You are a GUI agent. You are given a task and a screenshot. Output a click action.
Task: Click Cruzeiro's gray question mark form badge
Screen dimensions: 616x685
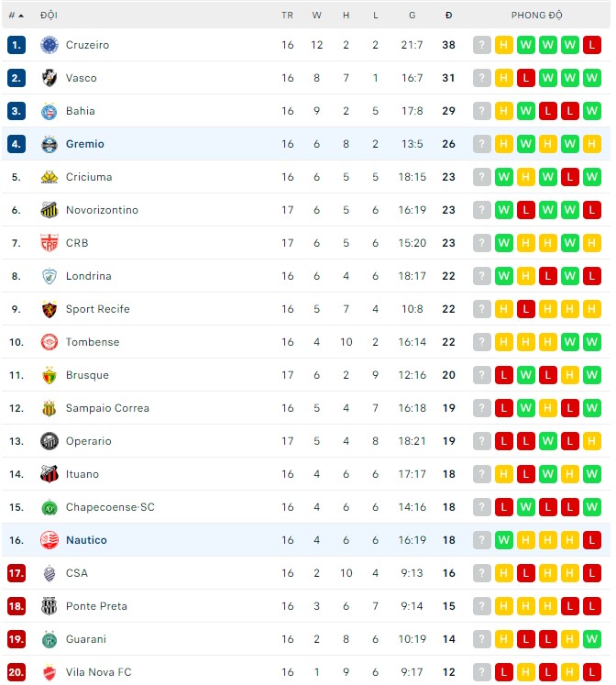coord(482,45)
